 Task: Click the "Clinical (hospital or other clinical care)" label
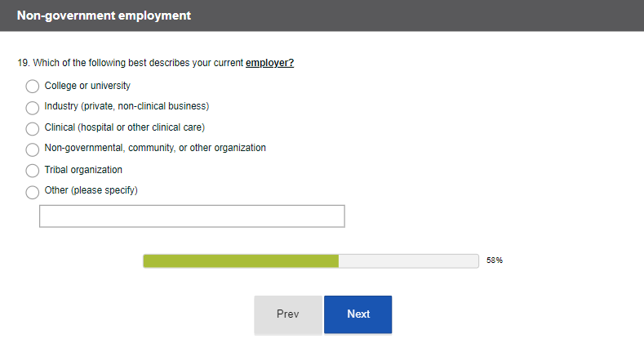pos(124,127)
